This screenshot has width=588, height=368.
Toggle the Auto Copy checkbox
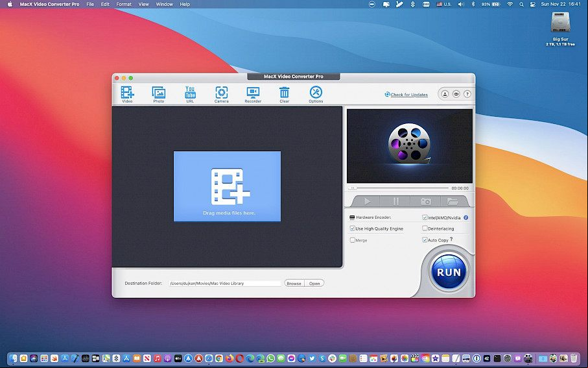425,239
